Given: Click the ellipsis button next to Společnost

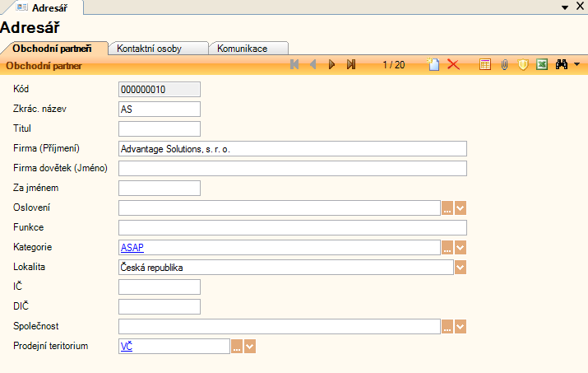Looking at the screenshot, I should tap(447, 327).
